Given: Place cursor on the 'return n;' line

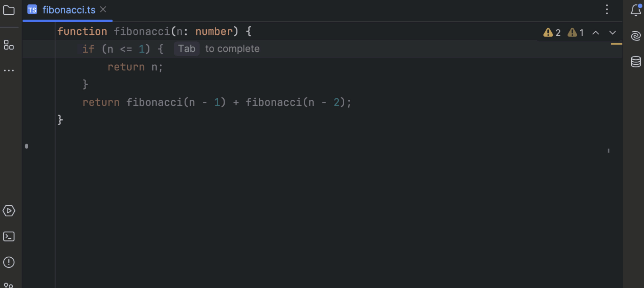Looking at the screenshot, I should click(x=135, y=67).
